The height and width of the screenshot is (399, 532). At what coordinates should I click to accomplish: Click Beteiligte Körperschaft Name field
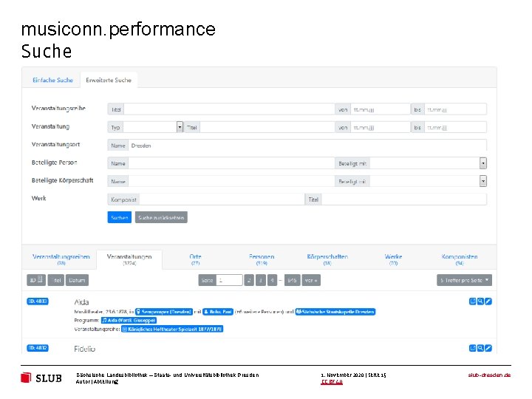231,181
